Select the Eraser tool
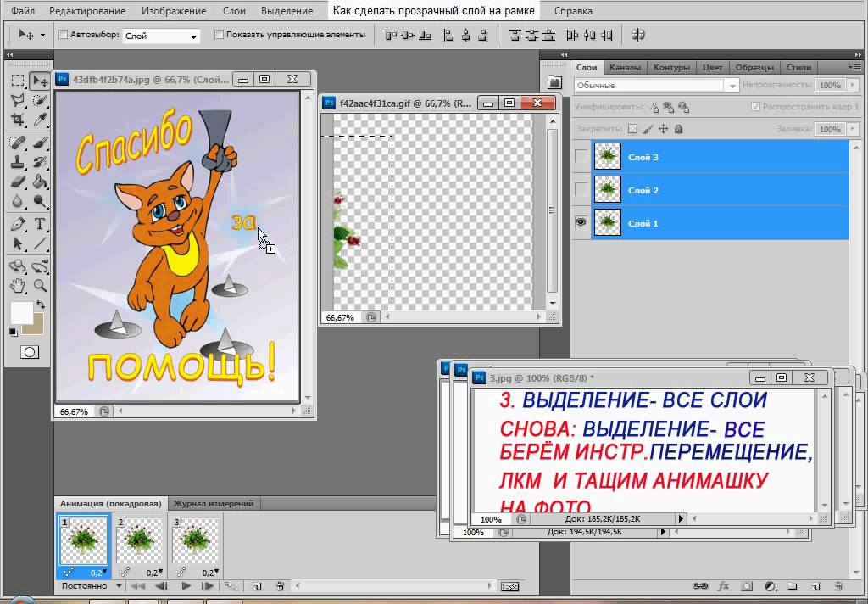The image size is (868, 604). coord(18,182)
